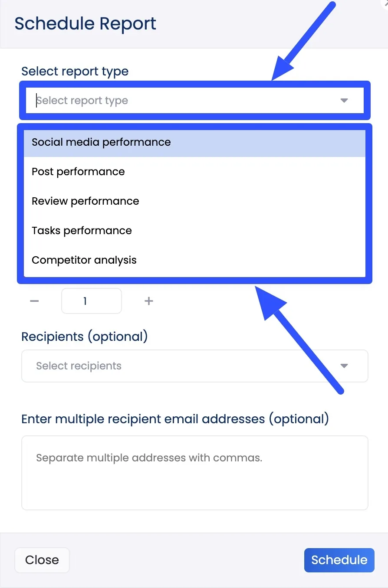This screenshot has width=388, height=588.
Task: Click the report type dropdown chevron arrow
Action: click(x=344, y=100)
